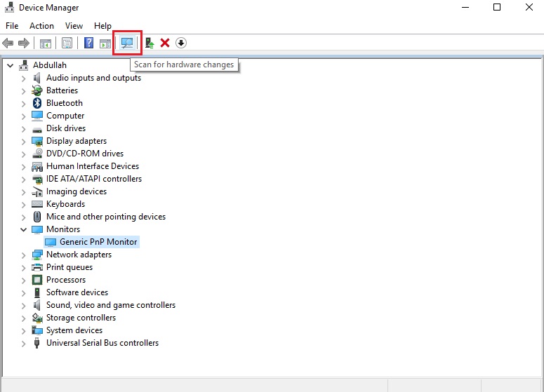Click the Imaging devices camera icon
The height and width of the screenshot is (392, 544).
point(37,191)
